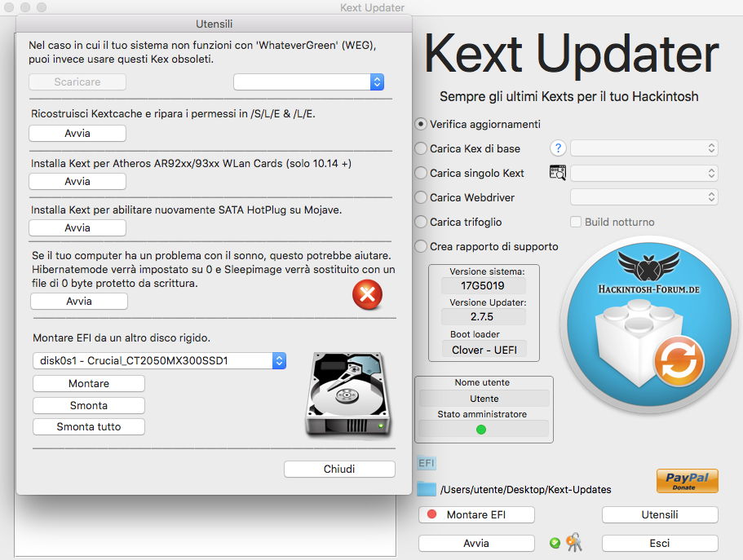Open the Carica Kex di base dropdown

[x=644, y=148]
